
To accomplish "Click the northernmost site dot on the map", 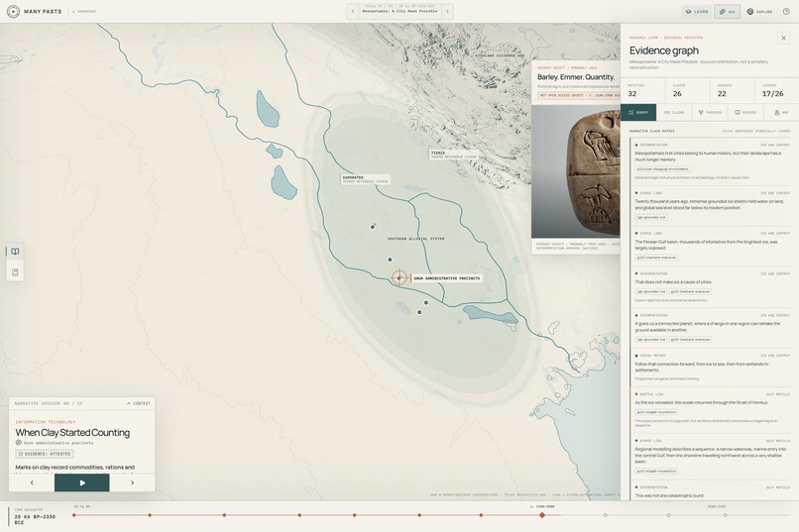I will (x=373, y=227).
